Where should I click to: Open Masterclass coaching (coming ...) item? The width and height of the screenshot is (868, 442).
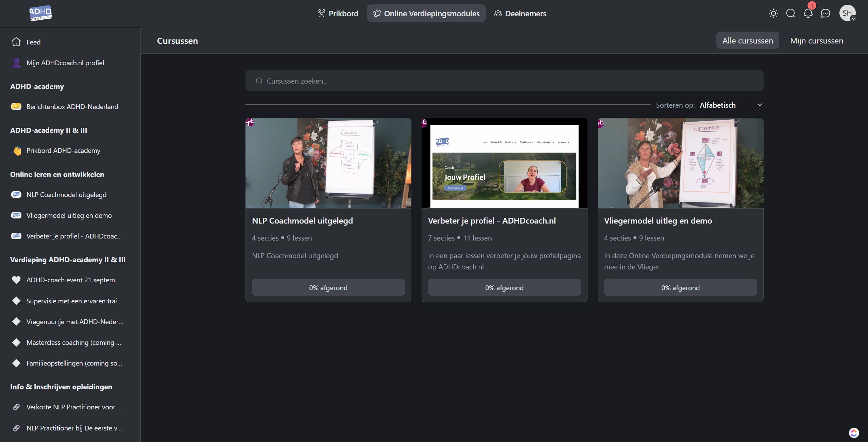coord(74,342)
